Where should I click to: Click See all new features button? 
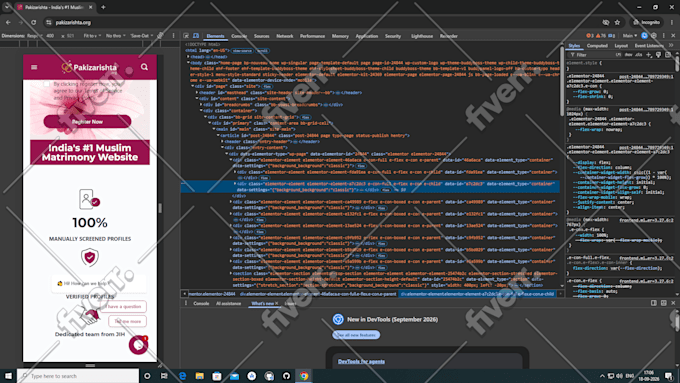coord(356,335)
